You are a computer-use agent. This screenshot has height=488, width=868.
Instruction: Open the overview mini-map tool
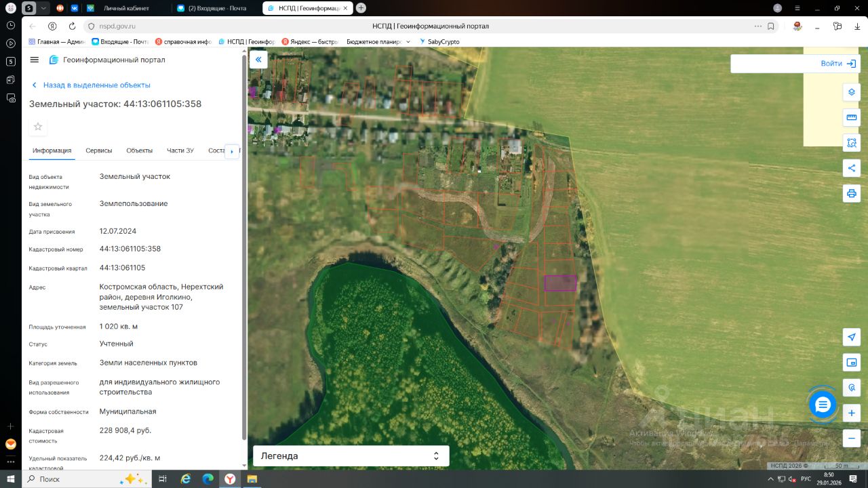pos(852,363)
